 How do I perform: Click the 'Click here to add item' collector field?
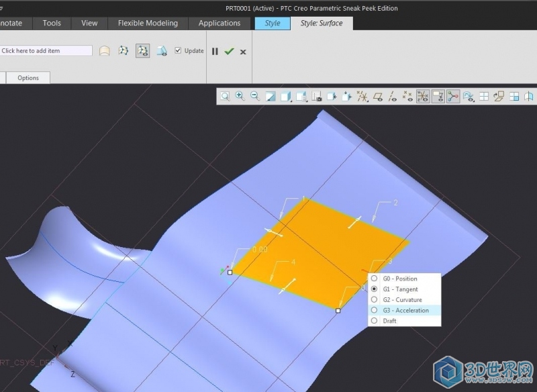tap(46, 50)
